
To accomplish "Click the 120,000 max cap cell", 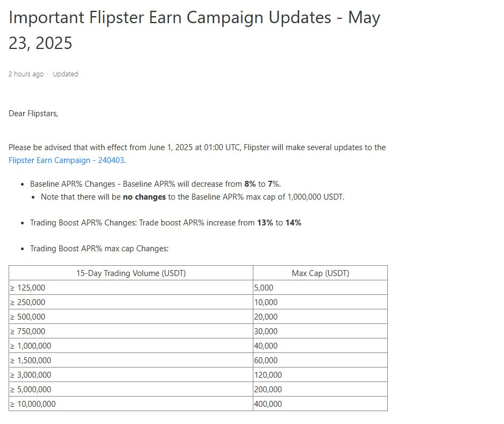I will 320,374.
